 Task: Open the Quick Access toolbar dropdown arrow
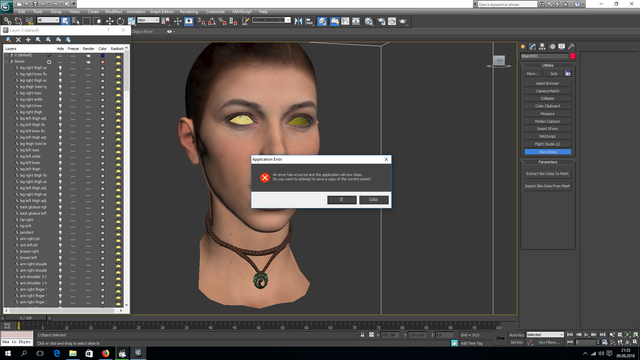tap(74, 4)
